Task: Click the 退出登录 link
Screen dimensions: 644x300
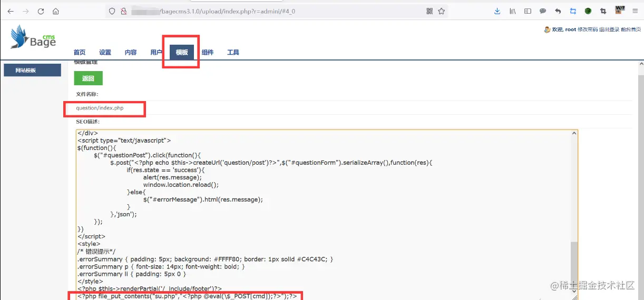Action: (x=609, y=29)
